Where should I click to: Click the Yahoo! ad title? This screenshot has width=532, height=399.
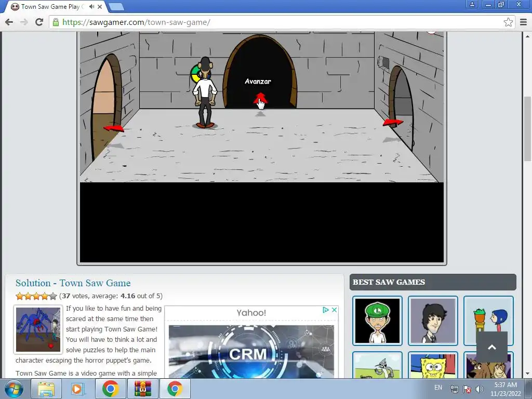click(251, 313)
